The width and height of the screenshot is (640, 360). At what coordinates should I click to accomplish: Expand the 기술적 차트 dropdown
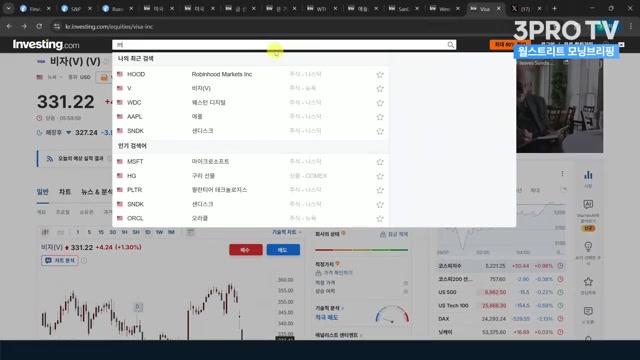click(287, 232)
